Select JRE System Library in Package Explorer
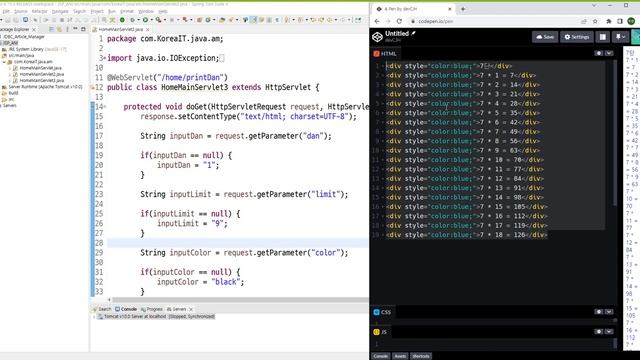640x360 pixels. coord(34,49)
